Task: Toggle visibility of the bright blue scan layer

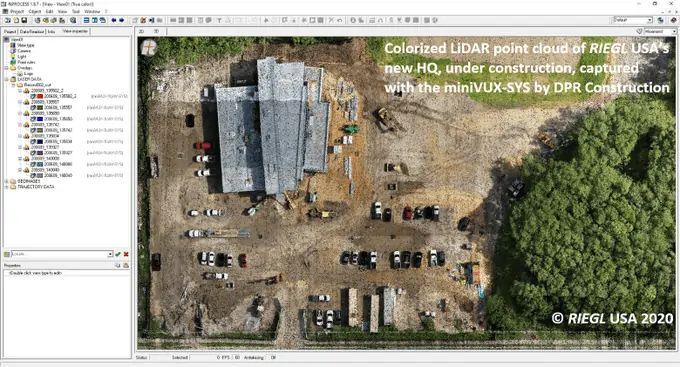Action: [33, 119]
